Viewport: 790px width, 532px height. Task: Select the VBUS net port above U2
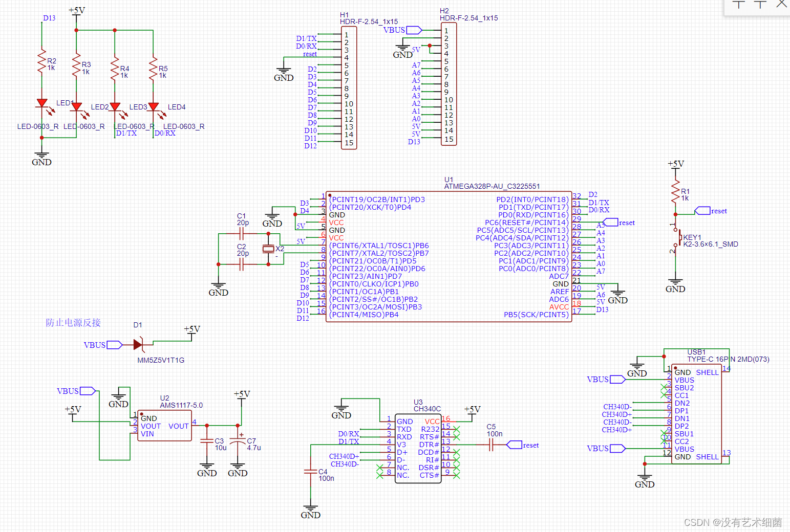coord(76,391)
